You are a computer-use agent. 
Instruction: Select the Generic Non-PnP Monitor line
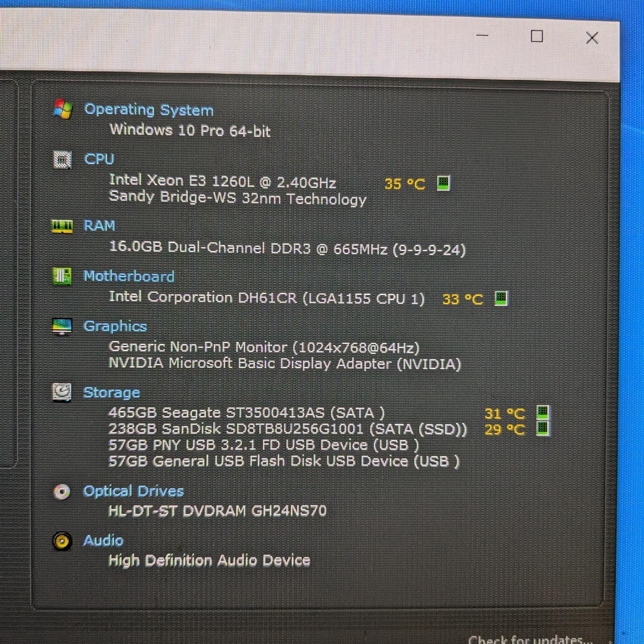(x=264, y=348)
